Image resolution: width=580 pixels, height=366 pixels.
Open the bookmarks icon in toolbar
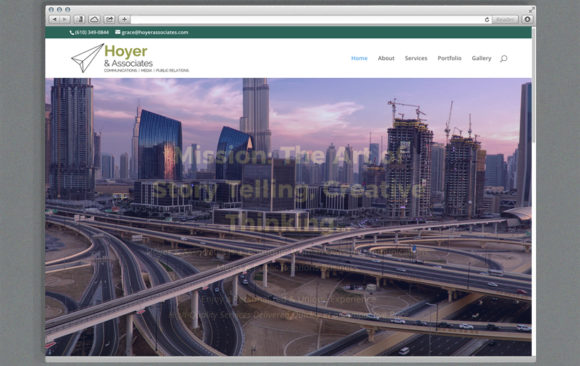click(x=80, y=19)
